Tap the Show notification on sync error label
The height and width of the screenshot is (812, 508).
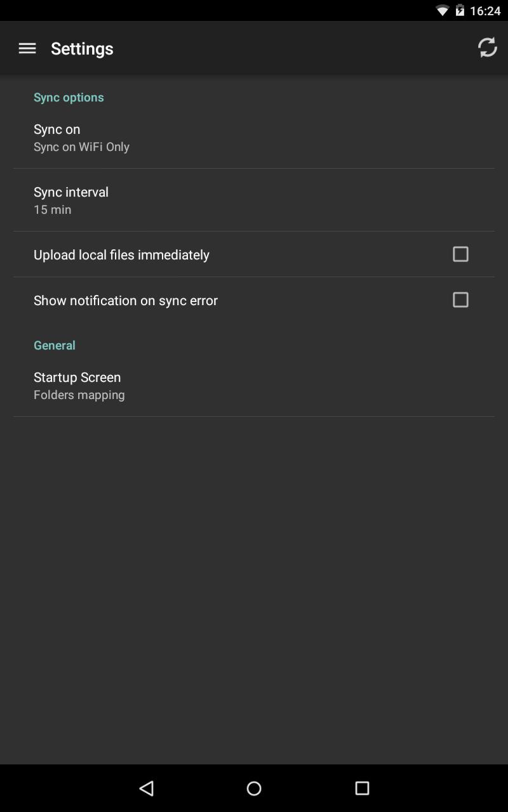tap(126, 300)
